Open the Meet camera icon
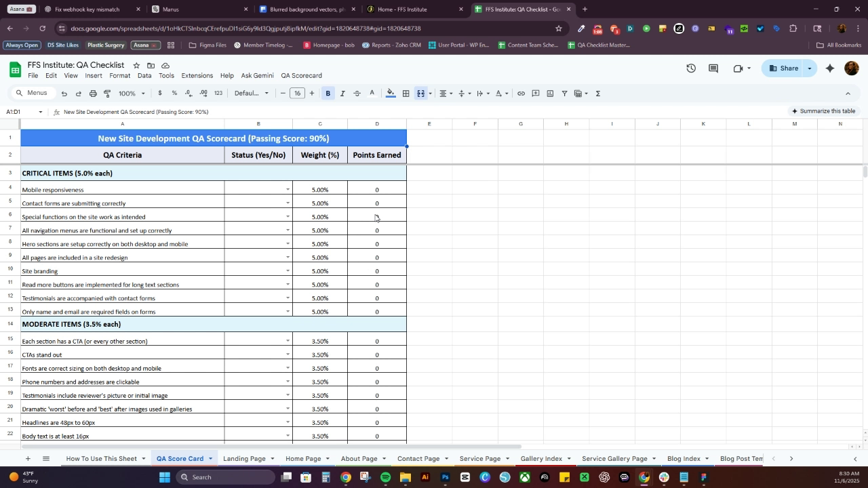This screenshot has height=488, width=868. tap(738, 68)
